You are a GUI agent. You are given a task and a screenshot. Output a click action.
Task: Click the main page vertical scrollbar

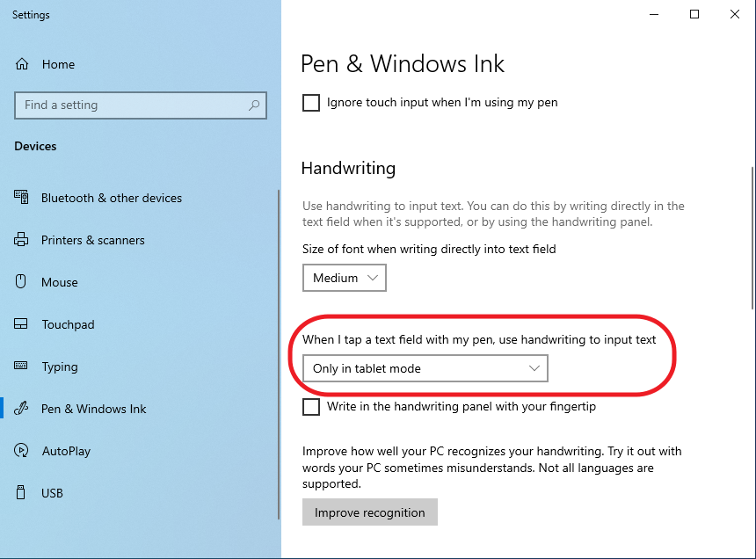[x=752, y=238]
